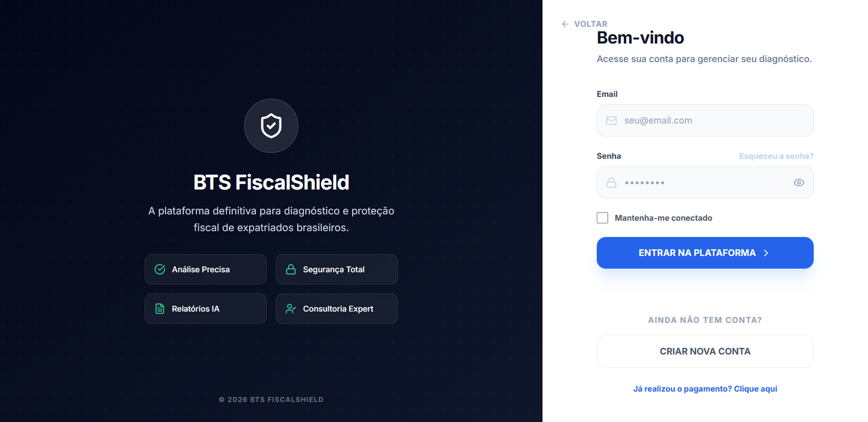The image size is (868, 422).
Task: Click the back arrow icon
Action: [565, 24]
